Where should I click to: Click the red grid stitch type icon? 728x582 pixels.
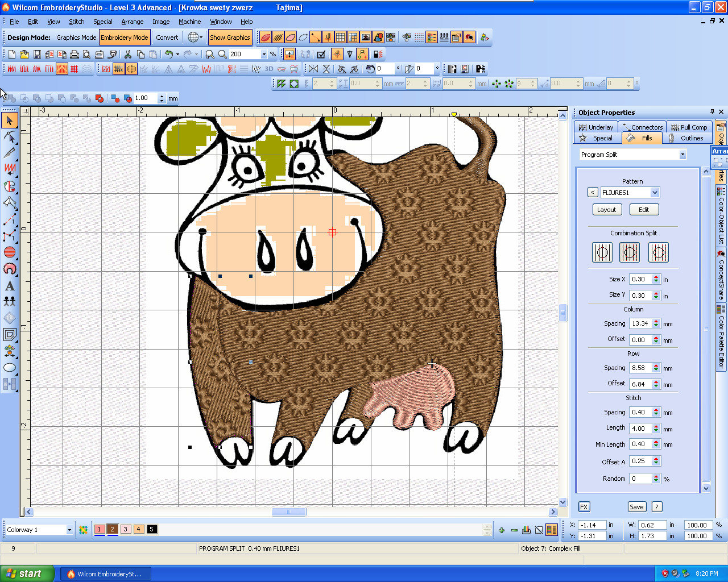point(75,69)
